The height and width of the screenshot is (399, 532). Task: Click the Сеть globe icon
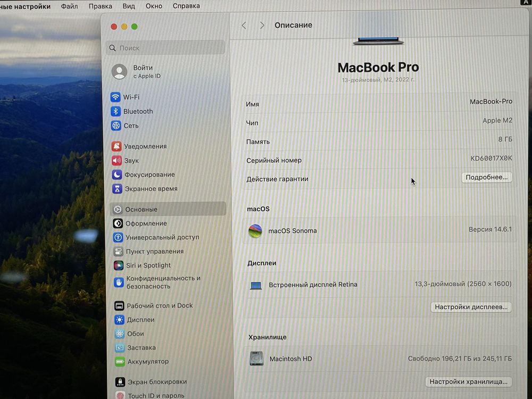[116, 126]
